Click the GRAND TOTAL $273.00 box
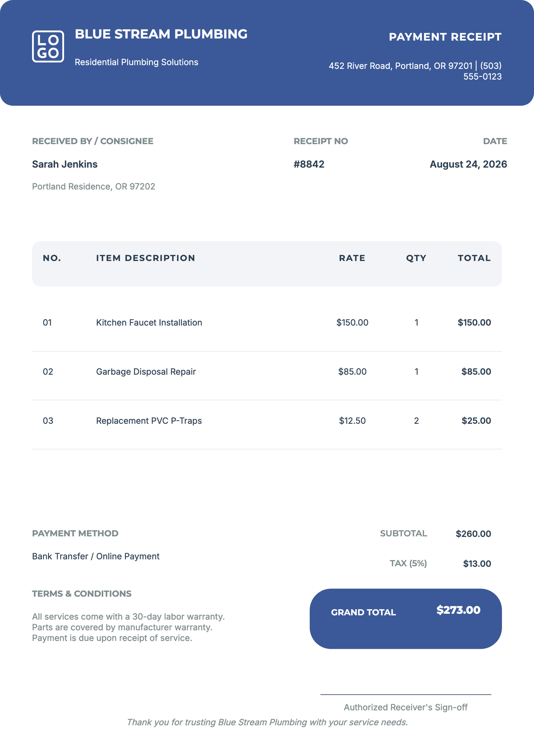The height and width of the screenshot is (756, 534). coord(406,619)
